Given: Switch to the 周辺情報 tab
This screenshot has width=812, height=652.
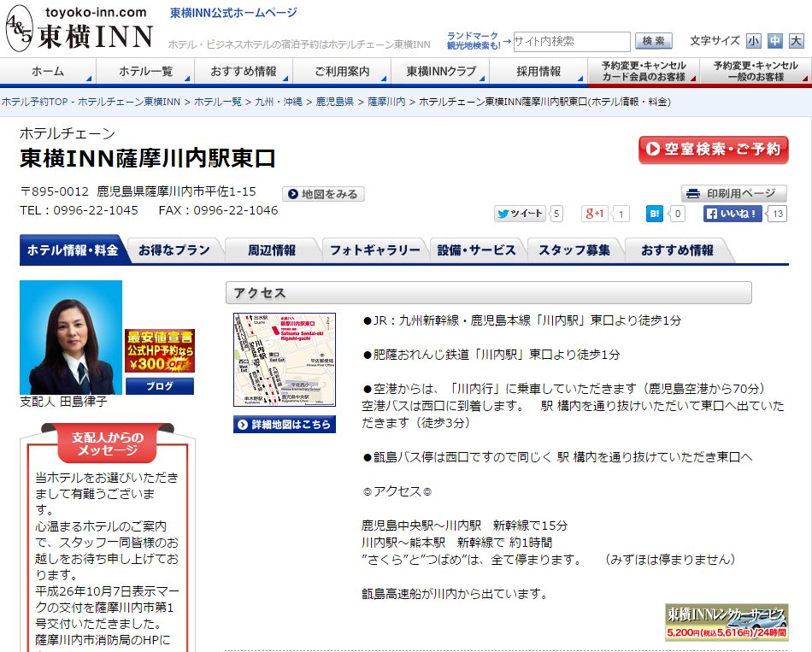Looking at the screenshot, I should 271,250.
